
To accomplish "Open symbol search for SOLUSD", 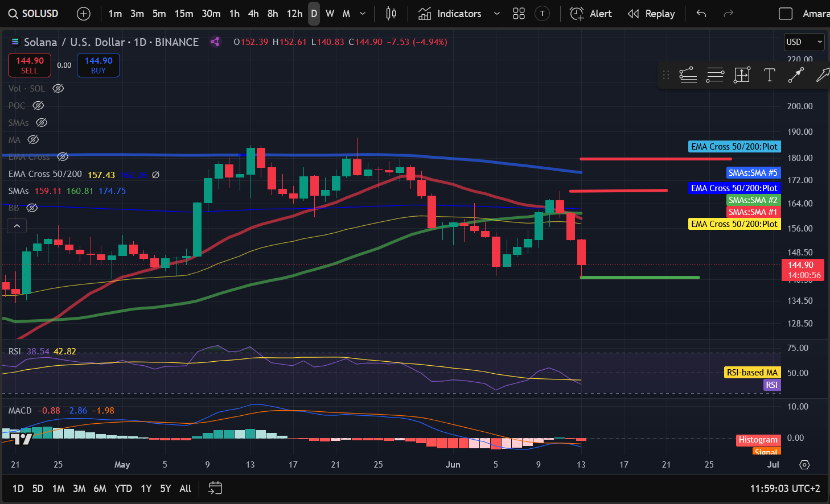I will (x=33, y=14).
